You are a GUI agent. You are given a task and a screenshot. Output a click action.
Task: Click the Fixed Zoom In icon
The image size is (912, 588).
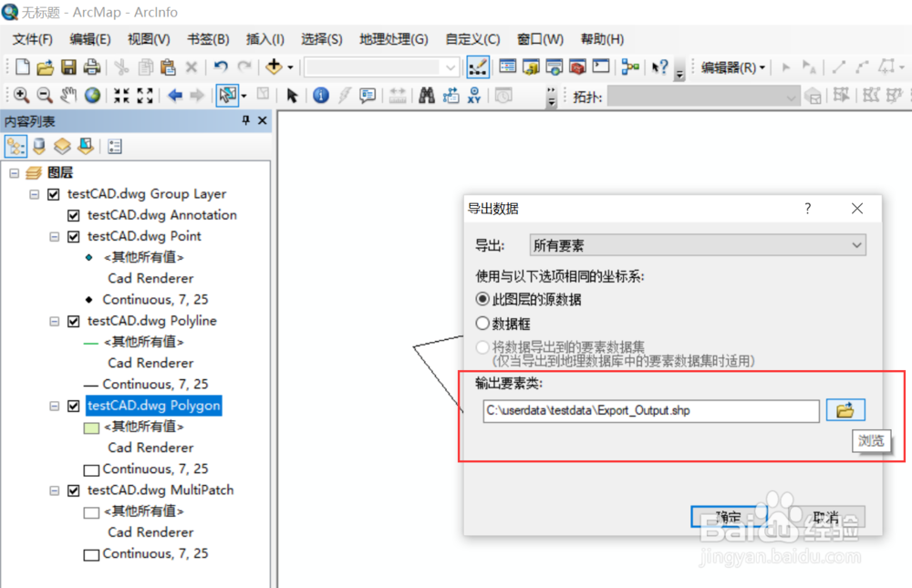pos(121,96)
